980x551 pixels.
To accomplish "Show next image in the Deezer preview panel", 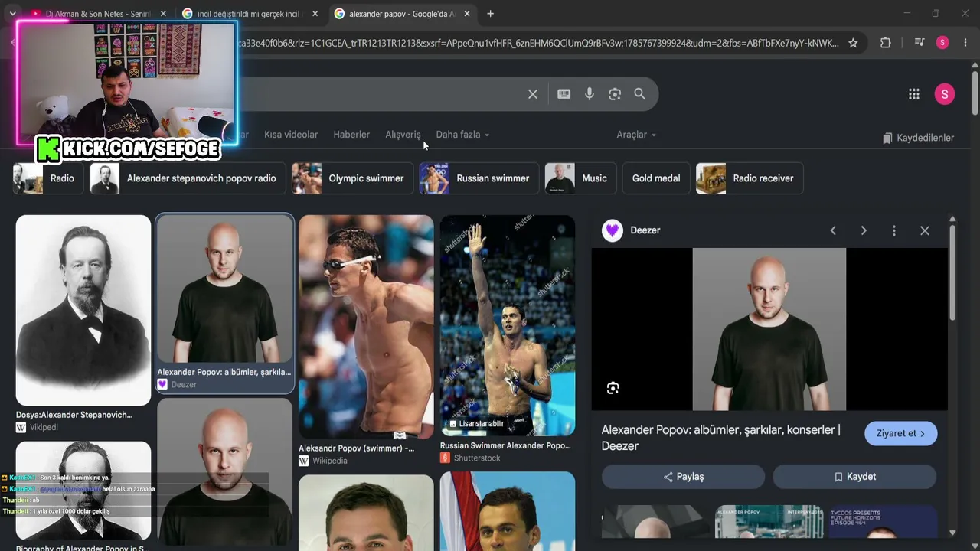I will [864, 230].
